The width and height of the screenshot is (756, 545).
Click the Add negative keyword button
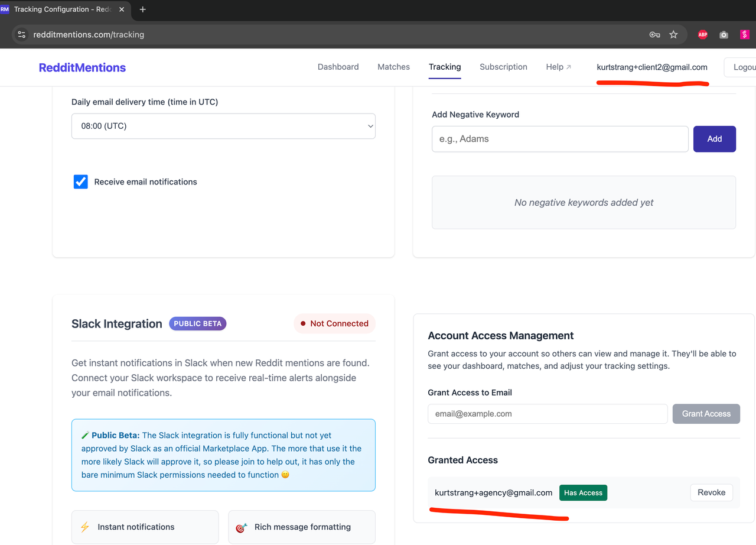[x=715, y=139]
